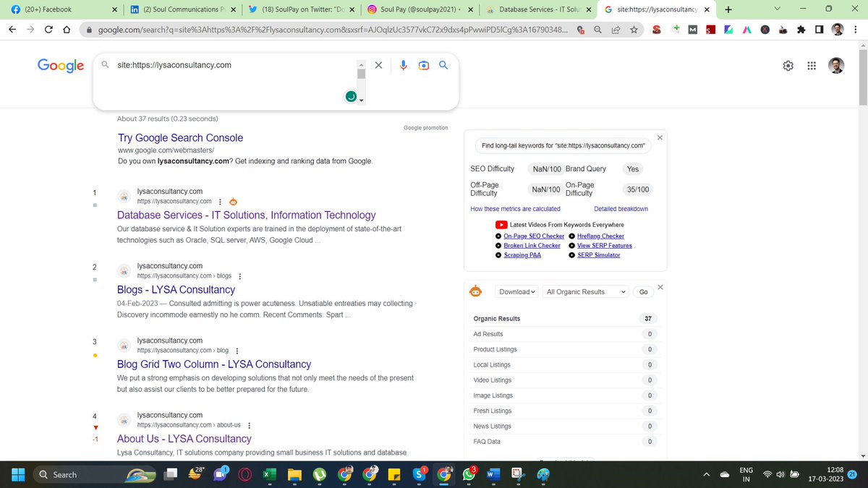Open three-dot options for About Us result
This screenshot has height=488, width=868.
250,425
